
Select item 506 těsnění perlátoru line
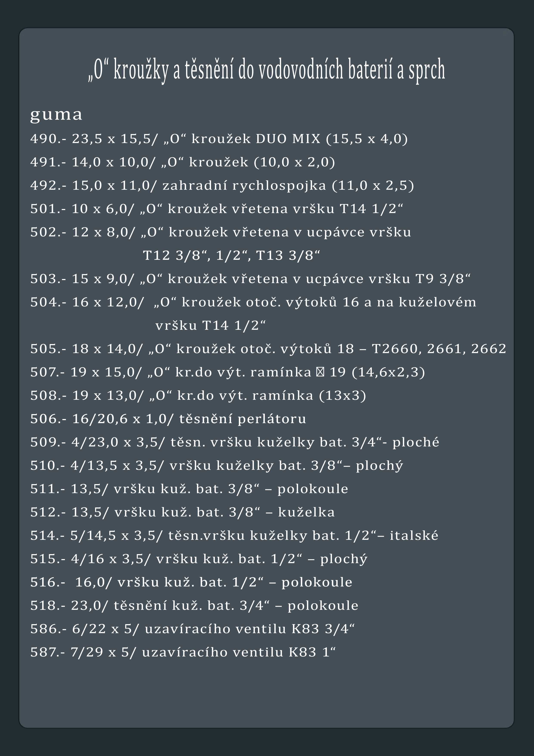(x=168, y=419)
